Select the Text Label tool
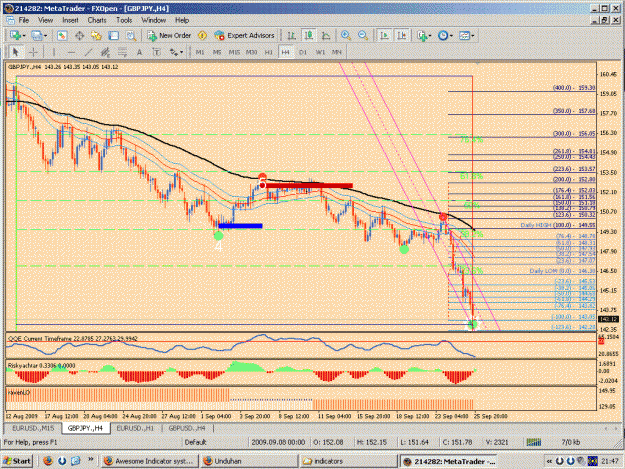The height and width of the screenshot is (469, 625). pyautogui.click(x=156, y=52)
